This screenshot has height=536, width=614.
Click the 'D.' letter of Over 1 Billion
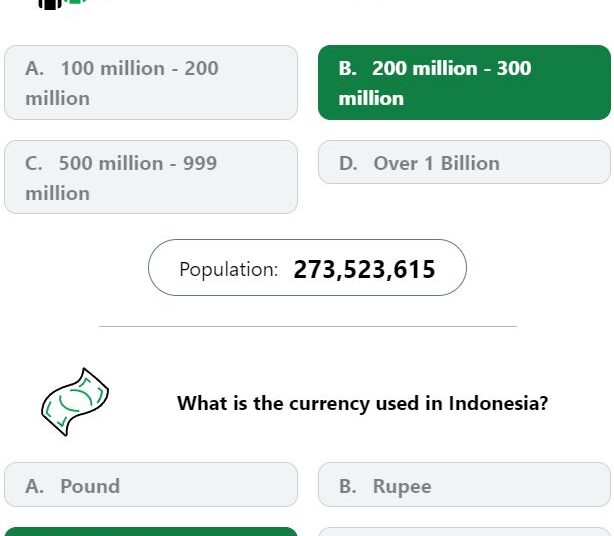click(x=348, y=163)
